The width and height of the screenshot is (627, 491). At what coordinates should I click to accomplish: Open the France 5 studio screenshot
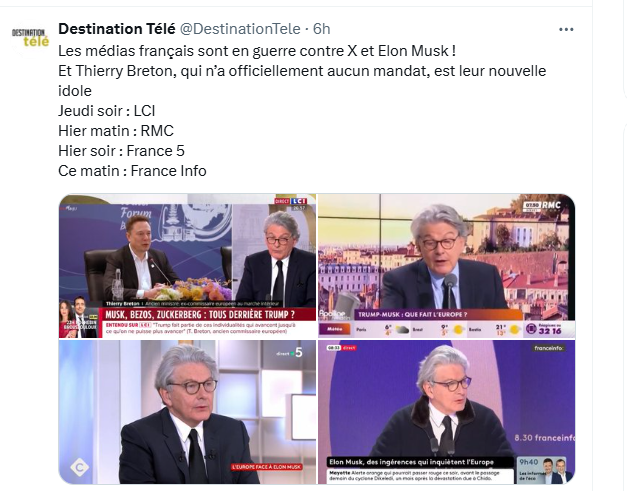187,412
